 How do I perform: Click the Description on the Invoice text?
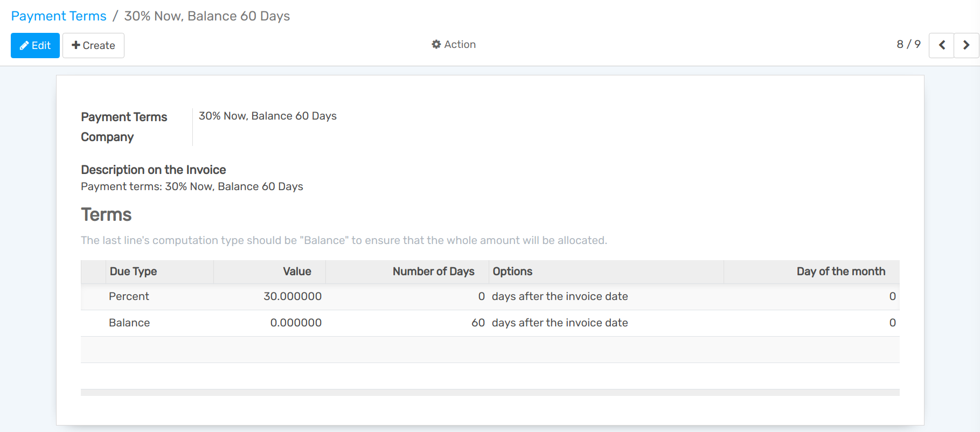coord(192,186)
